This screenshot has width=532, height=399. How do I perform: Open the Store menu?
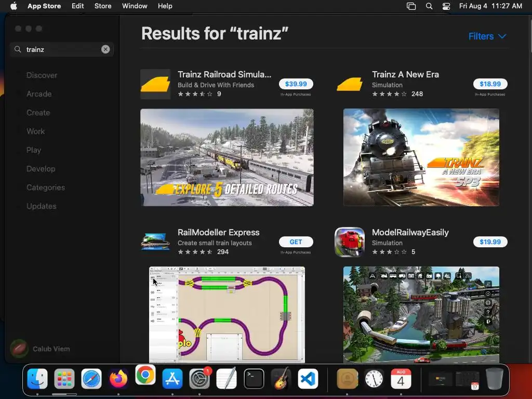tap(103, 6)
